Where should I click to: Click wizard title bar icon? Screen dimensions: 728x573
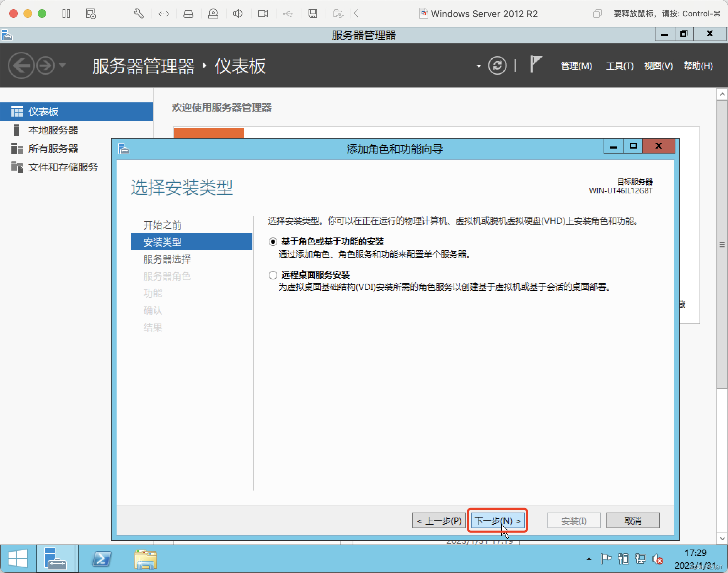123,149
